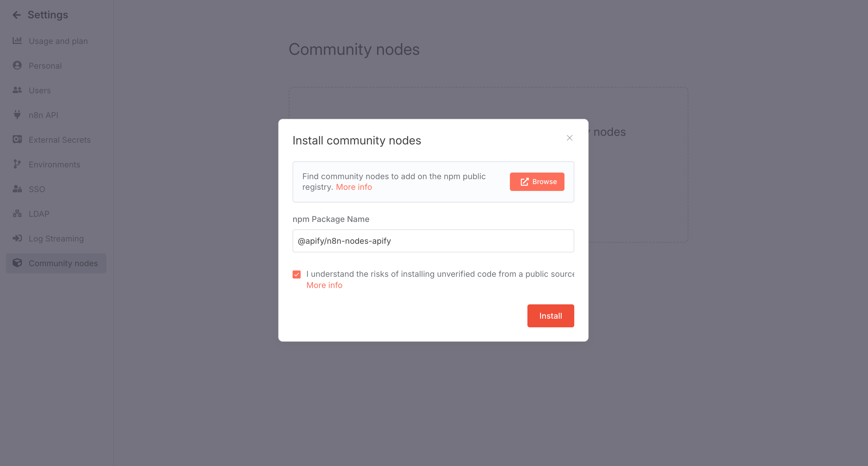Select the Usage and plan icon
This screenshot has height=466, width=868.
coord(17,41)
